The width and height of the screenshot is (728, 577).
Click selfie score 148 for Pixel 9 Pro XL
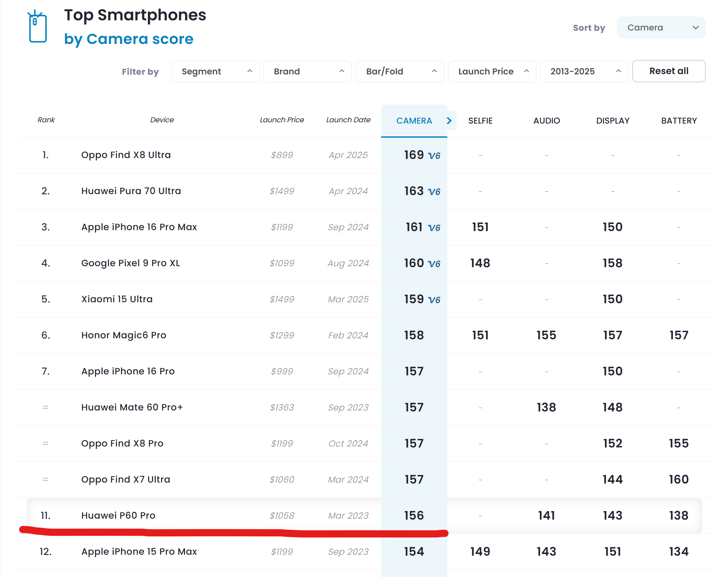(480, 263)
